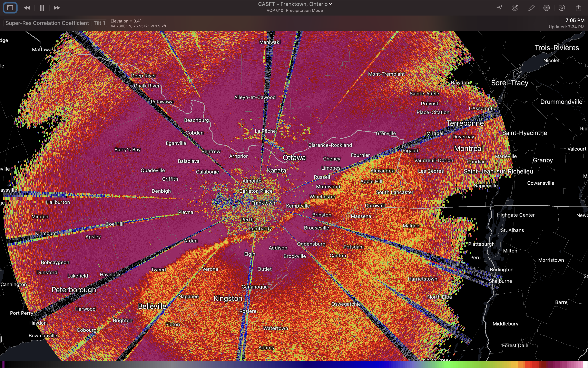This screenshot has height=368, width=588.
Task: Click the Maniwaki map label
Action: 270,42
